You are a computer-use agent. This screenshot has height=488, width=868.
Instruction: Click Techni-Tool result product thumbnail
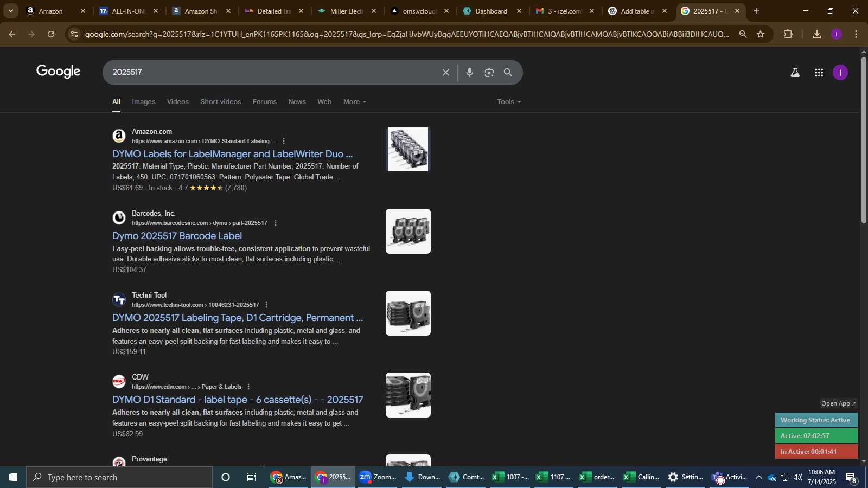408,313
